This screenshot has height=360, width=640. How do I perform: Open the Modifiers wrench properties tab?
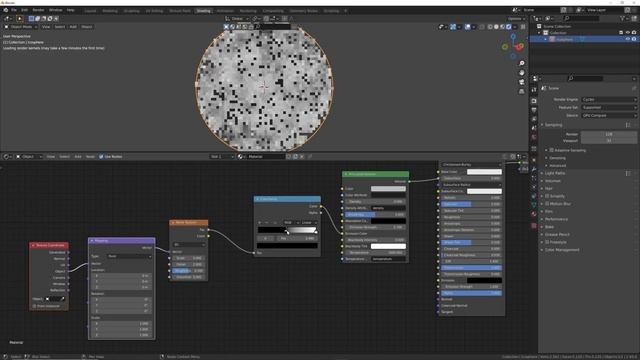pos(534,169)
